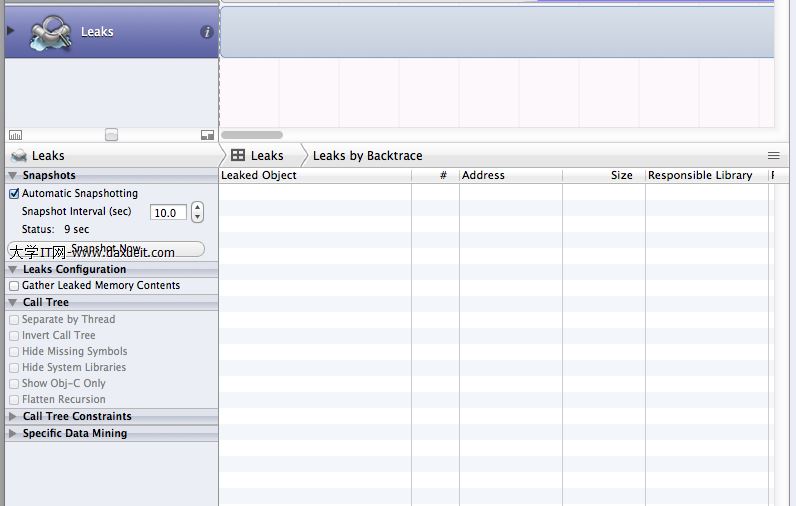The width and height of the screenshot is (796, 506).
Task: Sort by the # count column
Action: click(436, 176)
